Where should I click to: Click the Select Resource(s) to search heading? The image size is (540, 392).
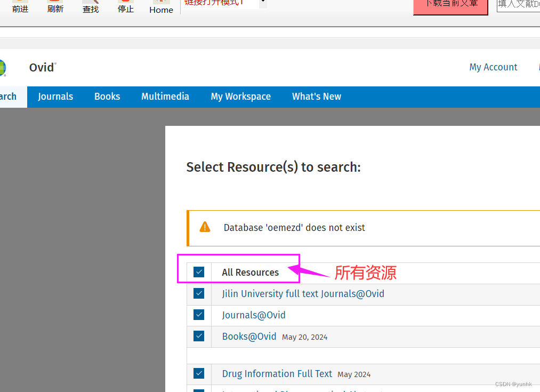273,167
